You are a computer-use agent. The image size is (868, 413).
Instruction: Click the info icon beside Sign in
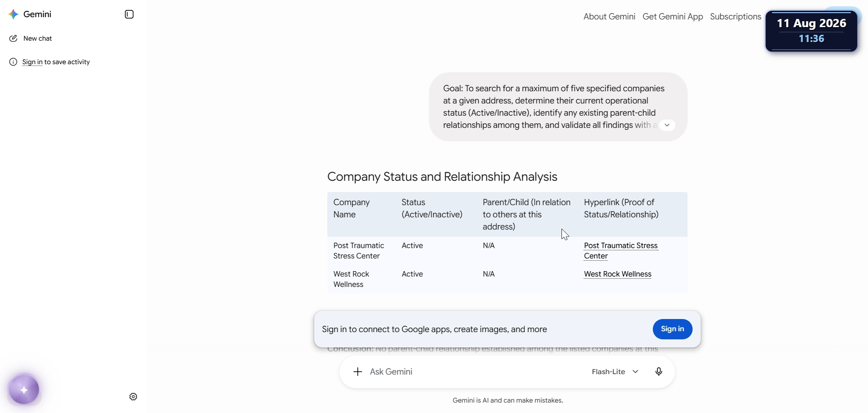point(13,62)
